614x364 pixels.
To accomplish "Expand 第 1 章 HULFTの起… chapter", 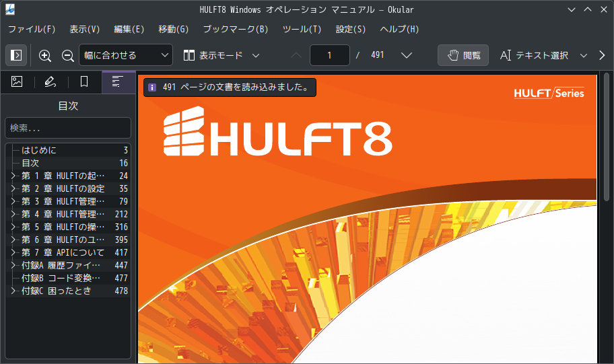I will [x=13, y=176].
